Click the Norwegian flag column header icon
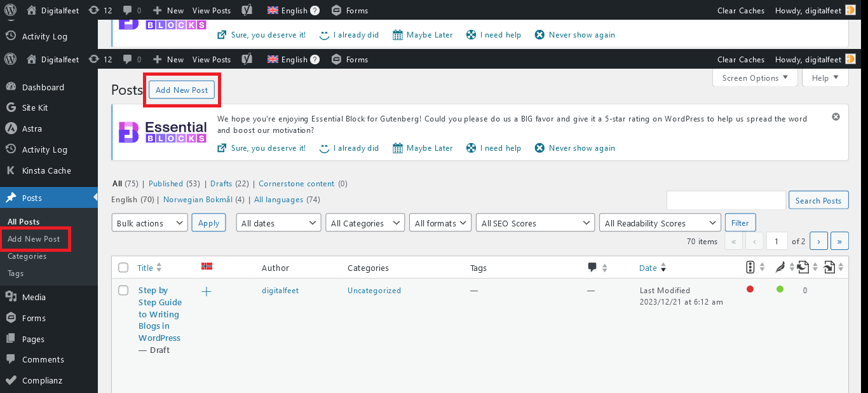Image resolution: width=868 pixels, height=393 pixels. 207,267
